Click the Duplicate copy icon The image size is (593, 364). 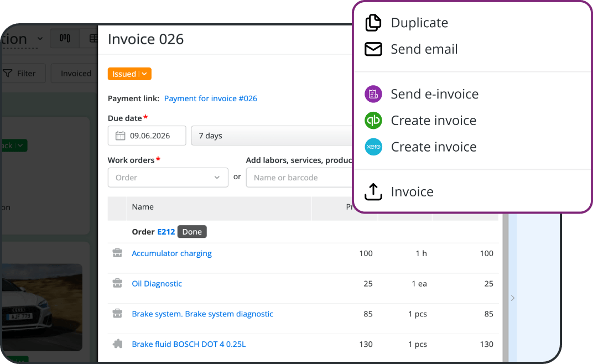[x=373, y=23]
